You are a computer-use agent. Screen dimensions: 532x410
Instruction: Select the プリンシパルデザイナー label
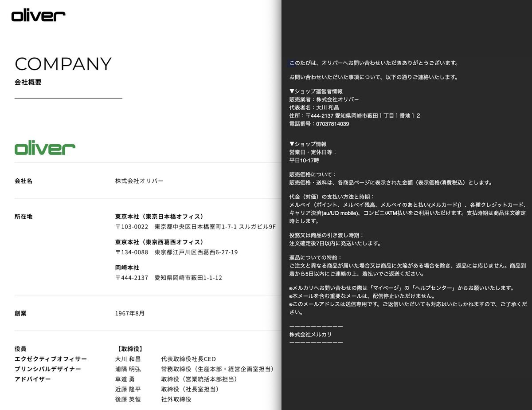pyautogui.click(x=48, y=369)
